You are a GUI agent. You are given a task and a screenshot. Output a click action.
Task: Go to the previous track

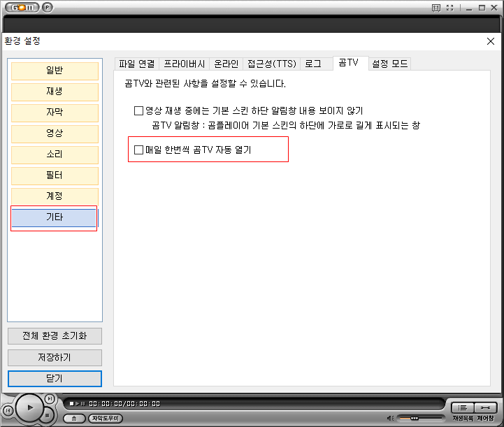tap(8, 410)
